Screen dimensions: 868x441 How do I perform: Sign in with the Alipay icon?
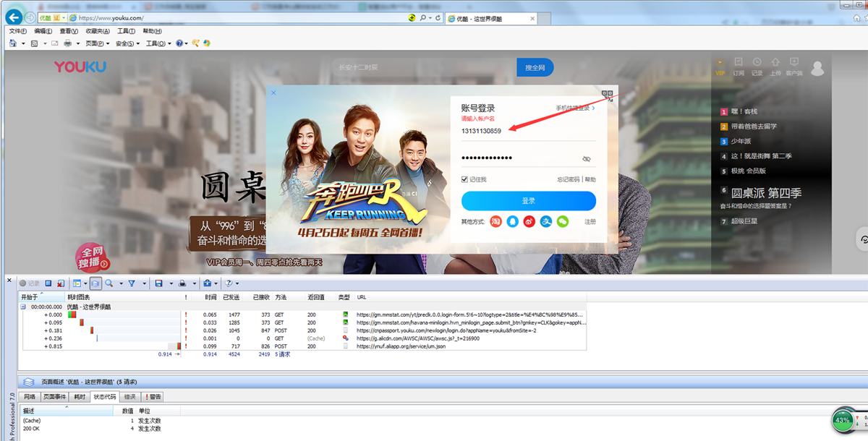(547, 221)
